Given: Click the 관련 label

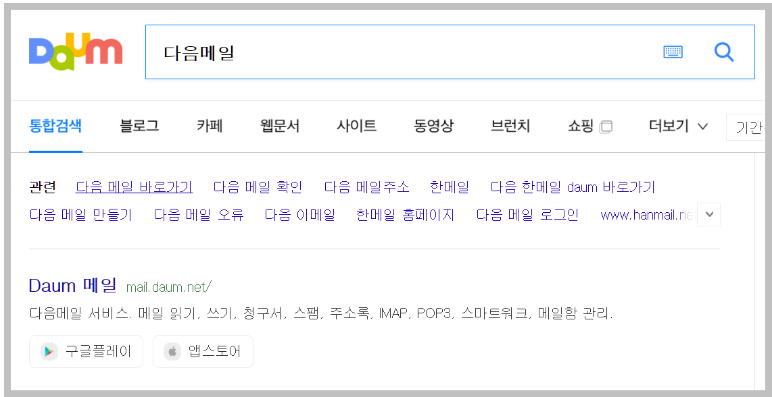Looking at the screenshot, I should point(42,187).
